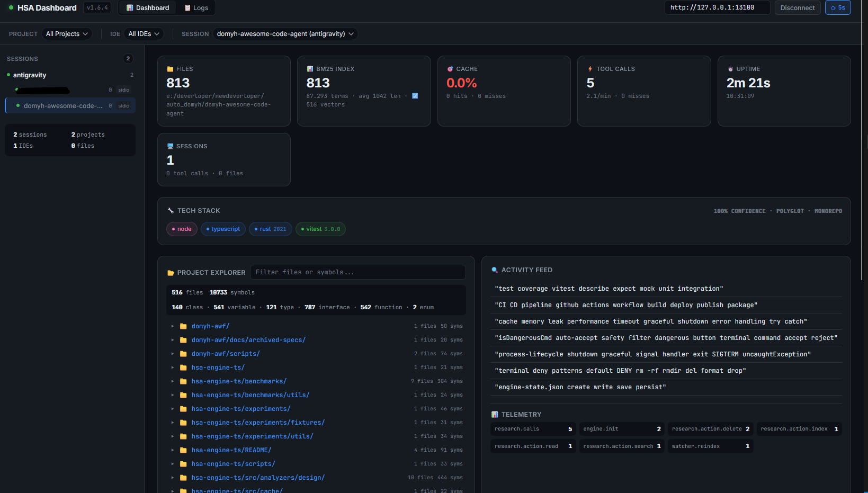Image resolution: width=868 pixels, height=493 pixels.
Task: Expand the hsa-engine-ts/experiments/ folder arrow
Action: [x=172, y=409]
